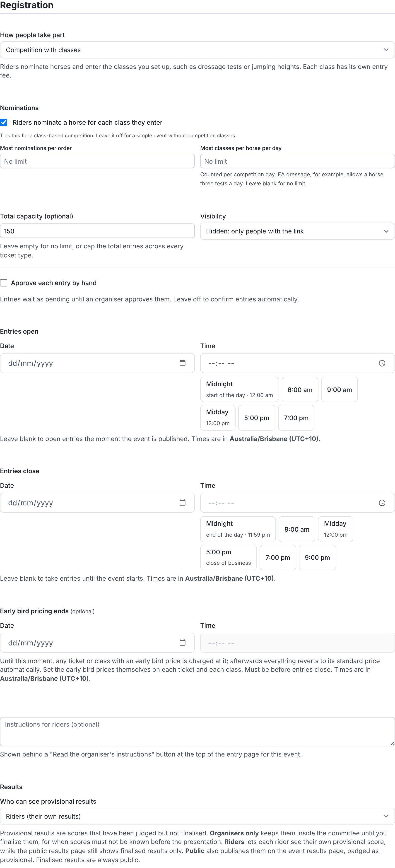This screenshot has height=868, width=395.
Task: Choose 9:00 pm entries close preset
Action: click(x=317, y=557)
